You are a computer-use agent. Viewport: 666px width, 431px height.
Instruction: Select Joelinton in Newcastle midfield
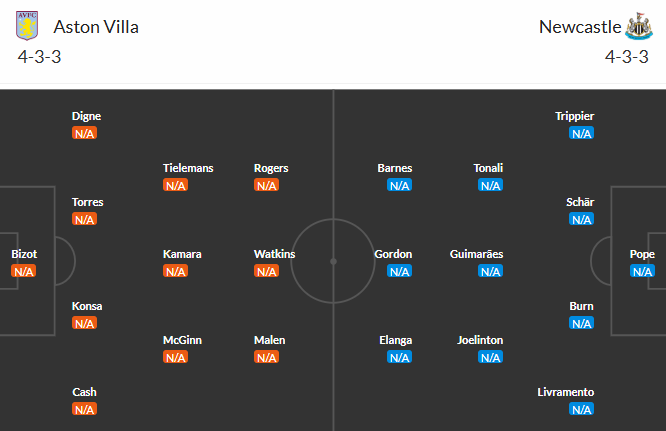(480, 340)
